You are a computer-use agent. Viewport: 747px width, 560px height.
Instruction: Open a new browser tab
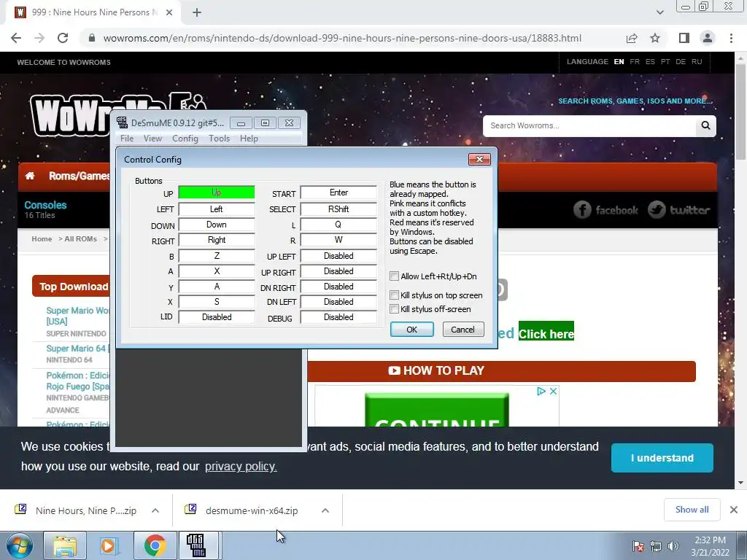pos(197,12)
